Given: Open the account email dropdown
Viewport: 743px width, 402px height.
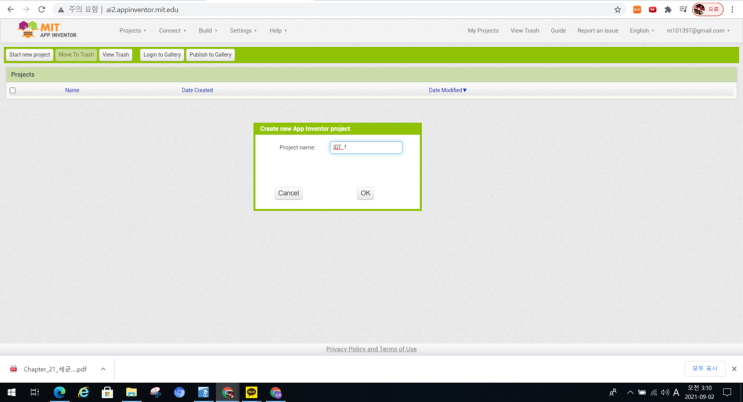Looking at the screenshot, I should click(x=698, y=30).
